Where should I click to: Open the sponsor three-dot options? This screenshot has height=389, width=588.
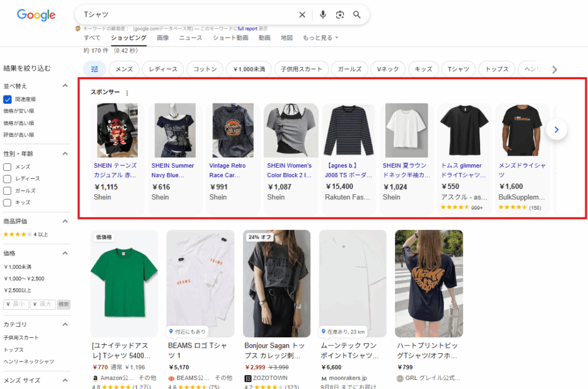127,93
